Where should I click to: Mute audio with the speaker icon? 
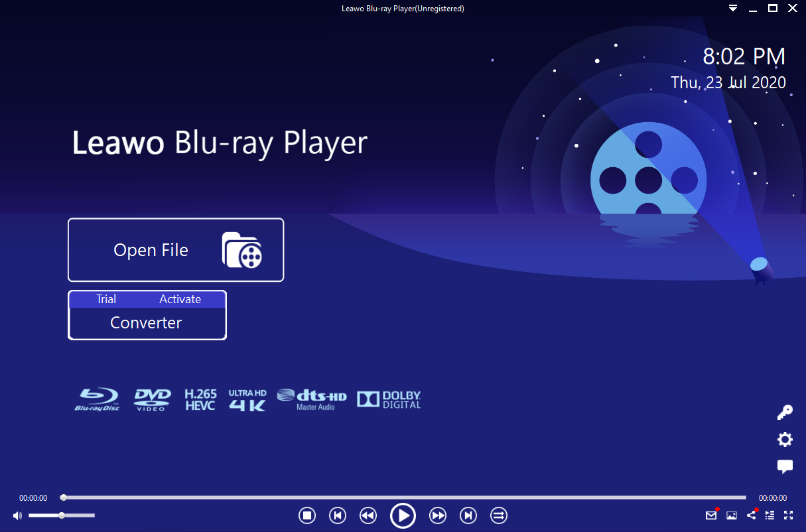pos(17,515)
